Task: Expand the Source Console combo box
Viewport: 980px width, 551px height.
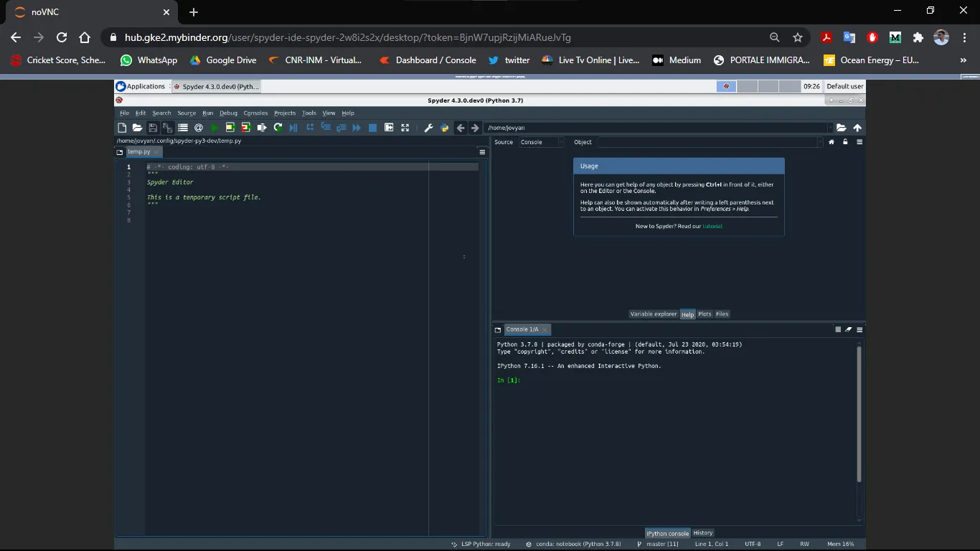Action: pos(541,142)
